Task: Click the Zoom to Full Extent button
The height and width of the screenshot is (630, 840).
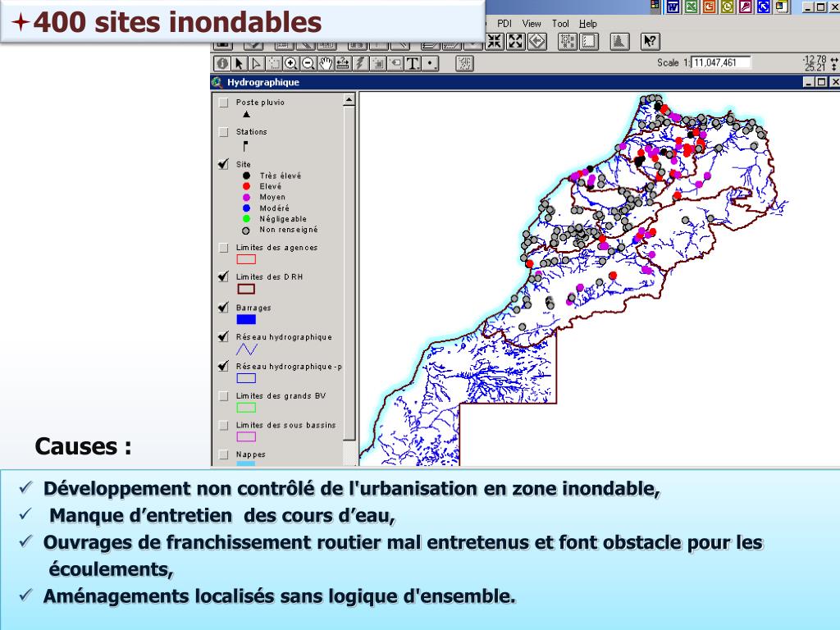Action: (495, 41)
